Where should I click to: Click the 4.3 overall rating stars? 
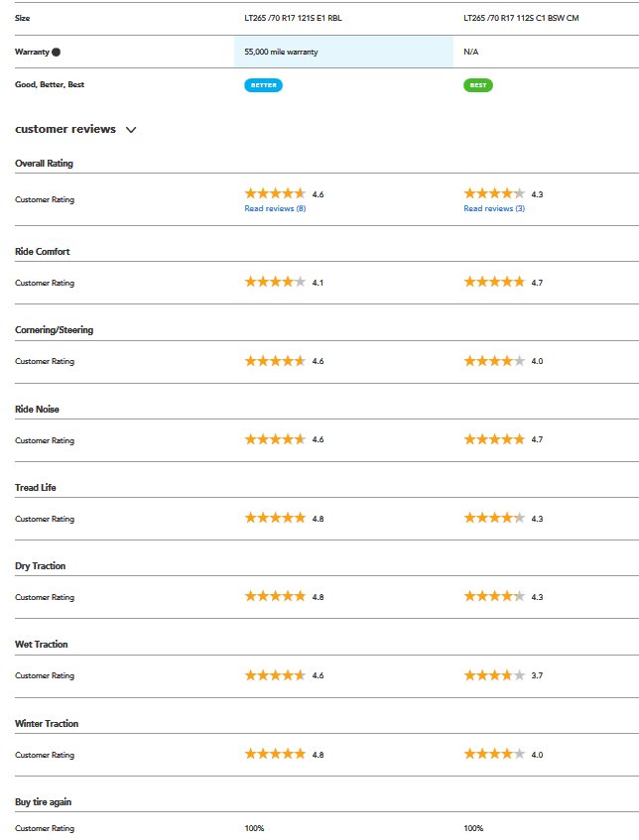click(494, 193)
